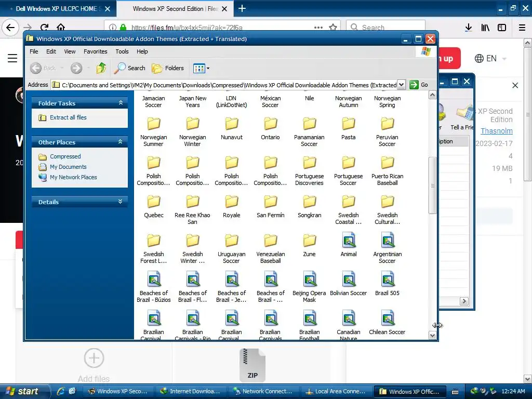Open Compressed in Other Places
This screenshot has height=399, width=532.
[x=65, y=156]
